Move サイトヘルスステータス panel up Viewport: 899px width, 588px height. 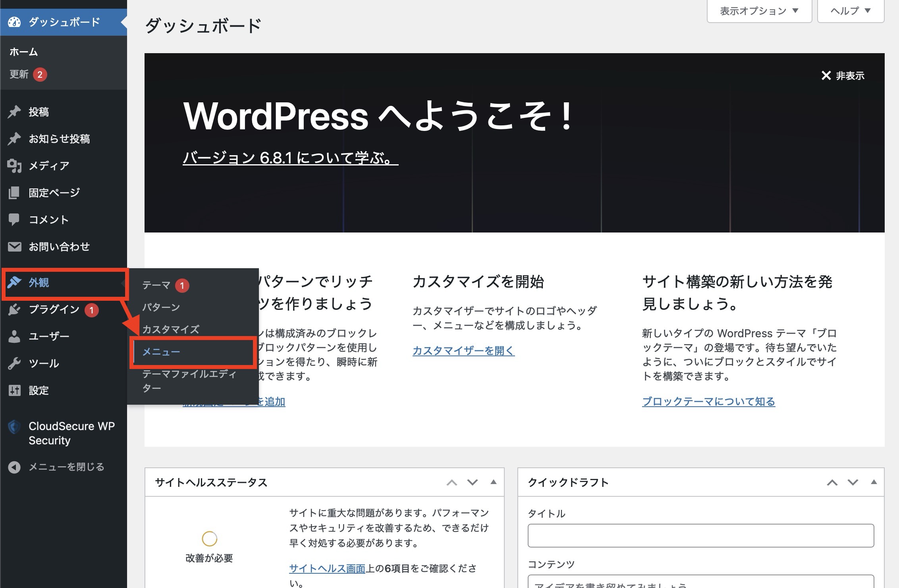click(451, 482)
